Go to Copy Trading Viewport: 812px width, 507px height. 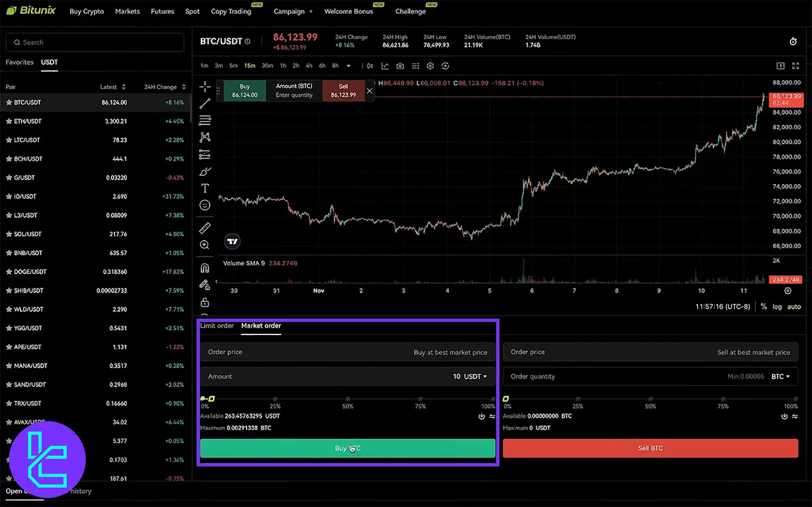coord(231,11)
